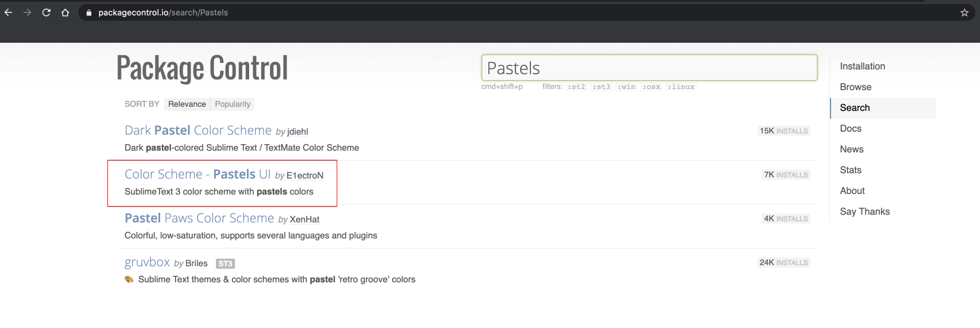Viewport: 980px width, 328px height.
Task: Open Installation in the side menu
Action: pyautogui.click(x=863, y=66)
